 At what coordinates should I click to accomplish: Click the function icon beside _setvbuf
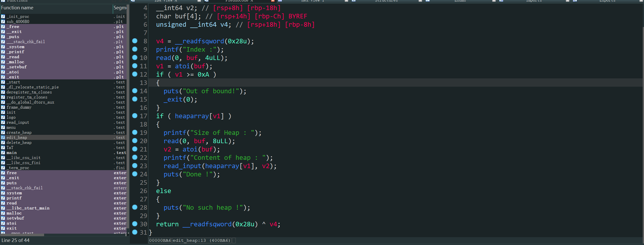click(3, 67)
